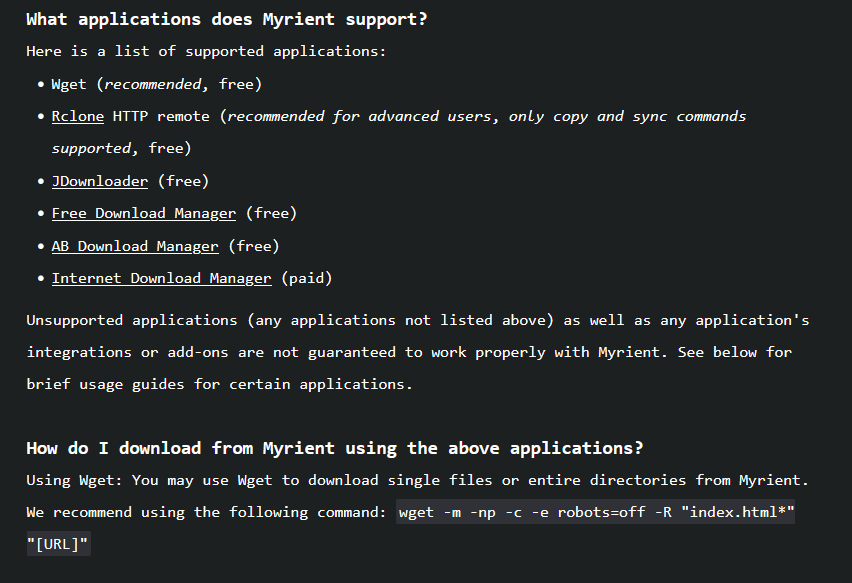Click the bullet point before AB Download Manager
Viewport: 852px width, 583px height.
[41, 246]
